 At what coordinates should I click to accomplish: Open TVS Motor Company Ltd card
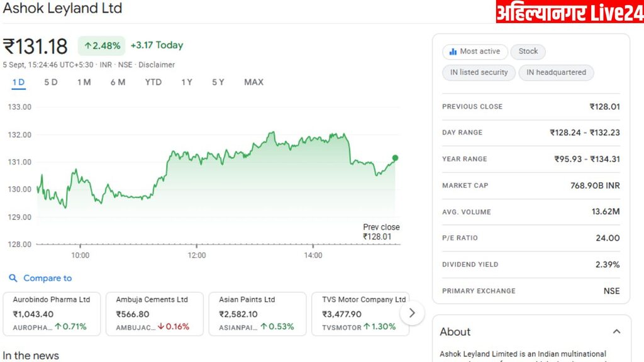click(x=360, y=313)
